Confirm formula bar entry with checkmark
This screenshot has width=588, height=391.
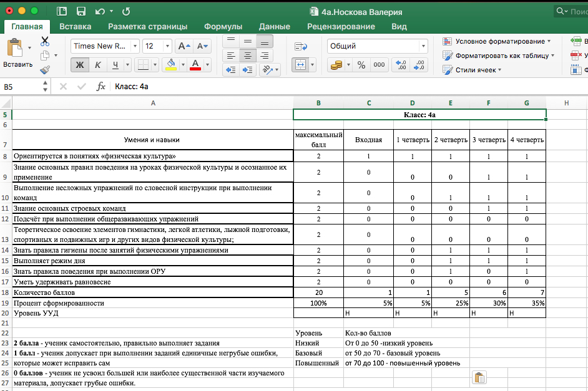[x=81, y=87]
